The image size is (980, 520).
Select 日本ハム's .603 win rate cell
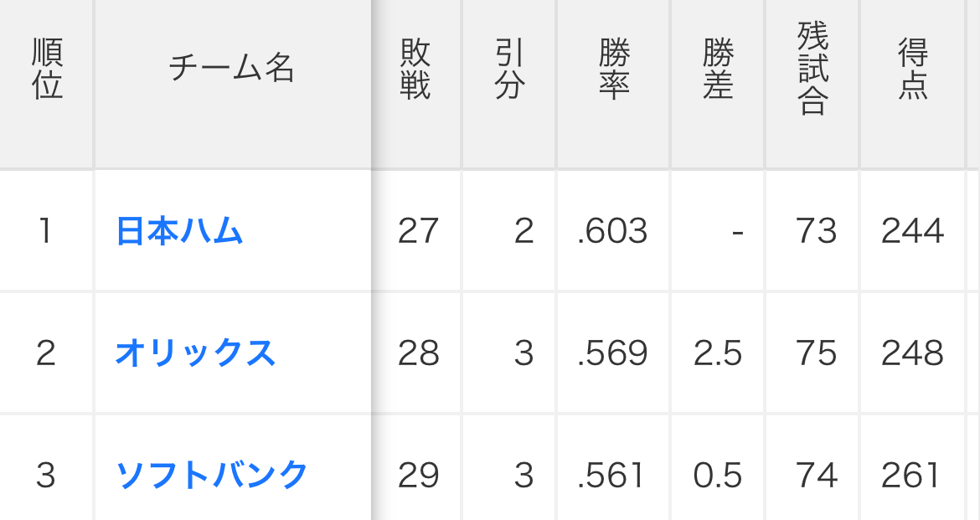(613, 230)
